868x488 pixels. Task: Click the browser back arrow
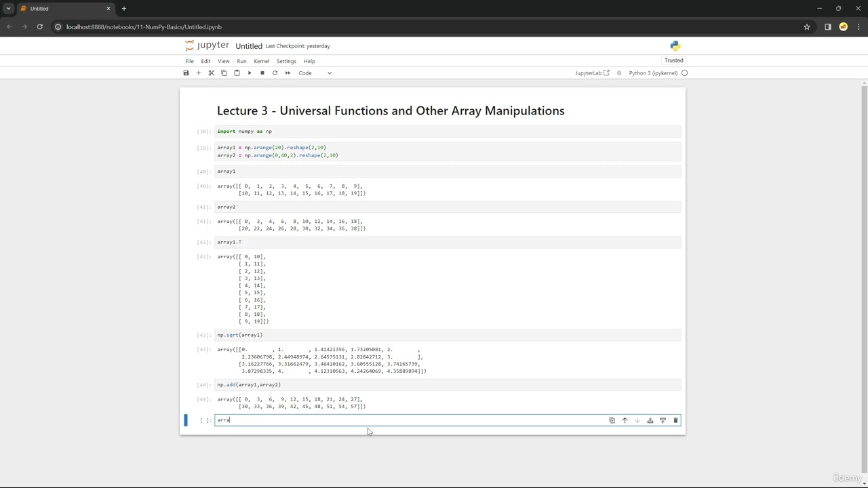click(9, 27)
